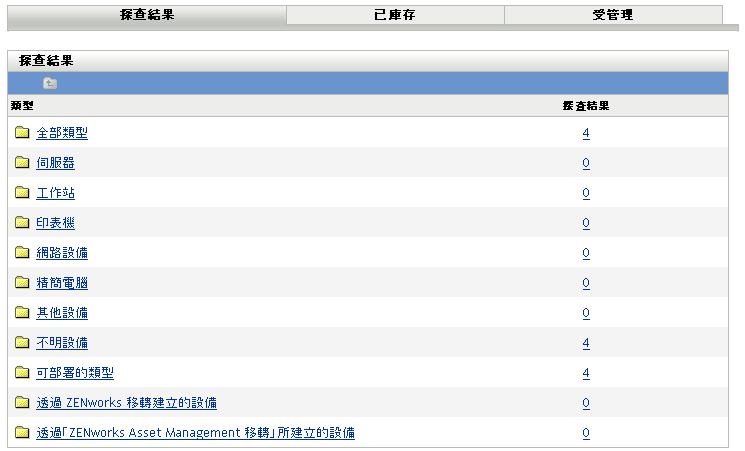Click the count 4 for 不明設備
The height and width of the screenshot is (451, 745).
pos(586,343)
